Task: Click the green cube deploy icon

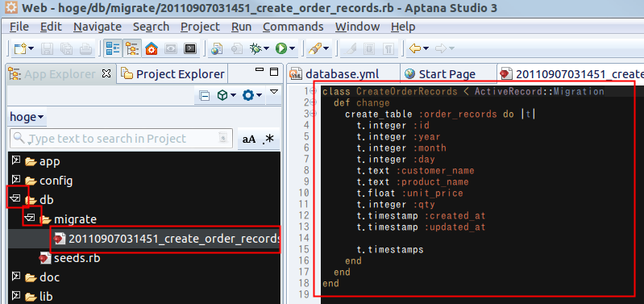Action: pyautogui.click(x=222, y=96)
